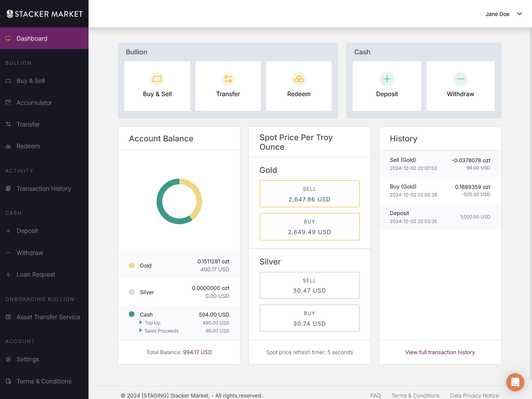Click the Settings gear icon
This screenshot has width=532, height=399.
click(x=8, y=359)
